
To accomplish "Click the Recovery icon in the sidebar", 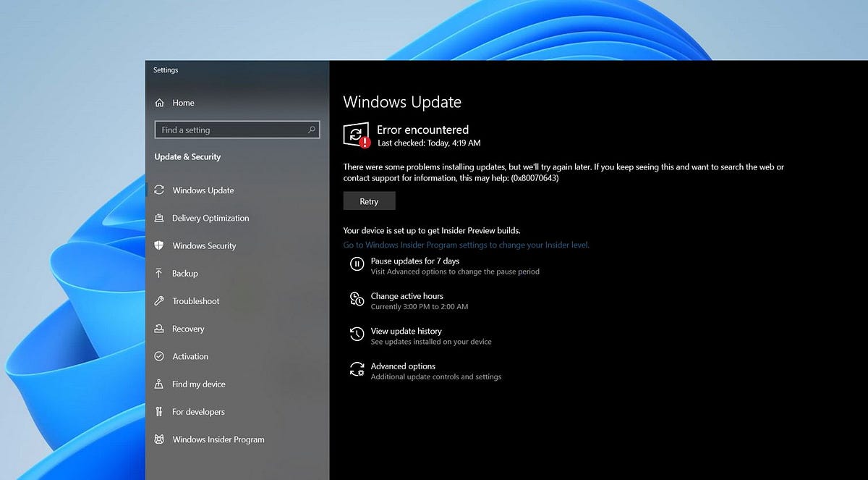I will (159, 329).
